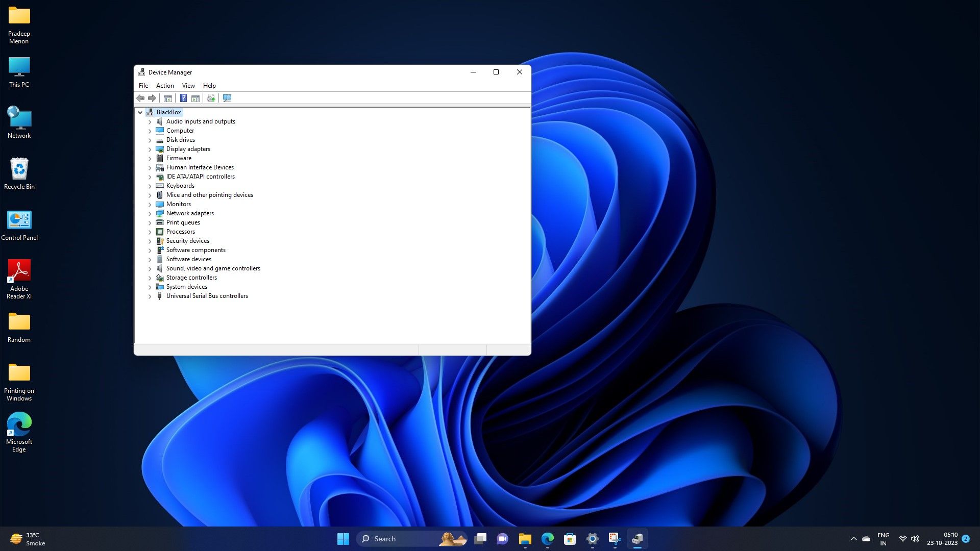Click the Scan for hardware changes icon
This screenshot has height=551, width=980.
(227, 98)
